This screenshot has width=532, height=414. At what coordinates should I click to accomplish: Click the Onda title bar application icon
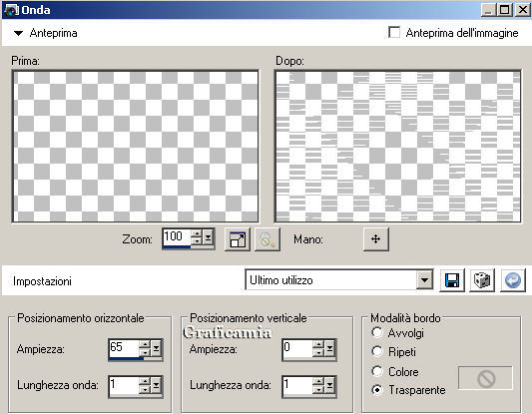11,10
